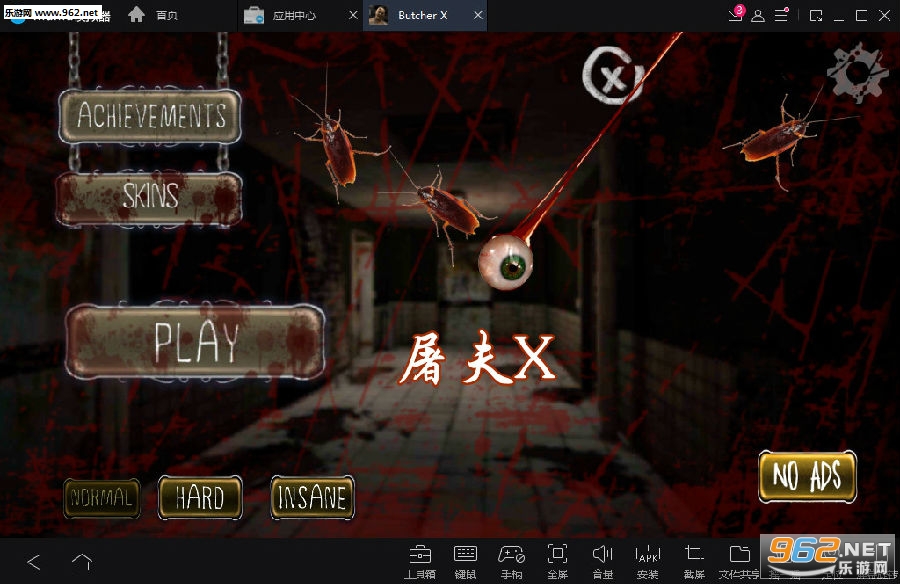Open the emulator hamburger menu
This screenshot has height=584, width=900.
coord(781,15)
